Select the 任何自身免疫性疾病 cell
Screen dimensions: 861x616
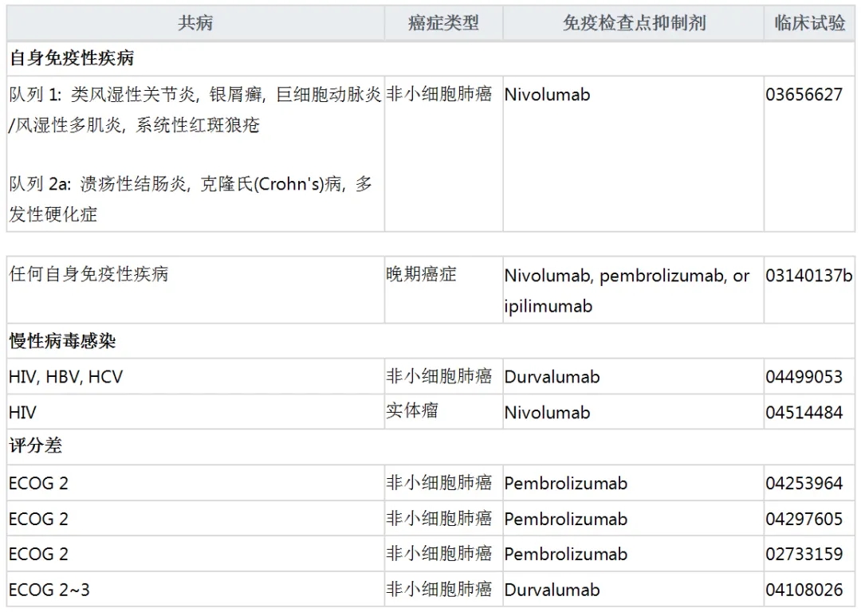coord(88,275)
